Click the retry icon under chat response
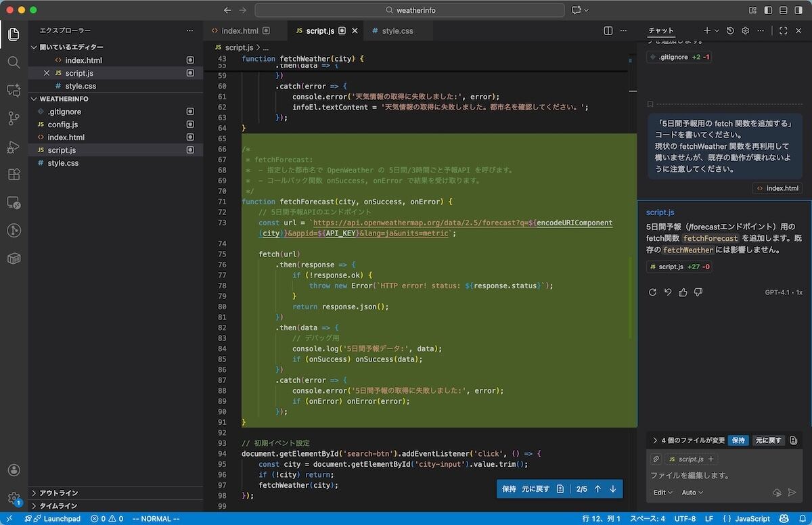The image size is (812, 525). [652, 292]
